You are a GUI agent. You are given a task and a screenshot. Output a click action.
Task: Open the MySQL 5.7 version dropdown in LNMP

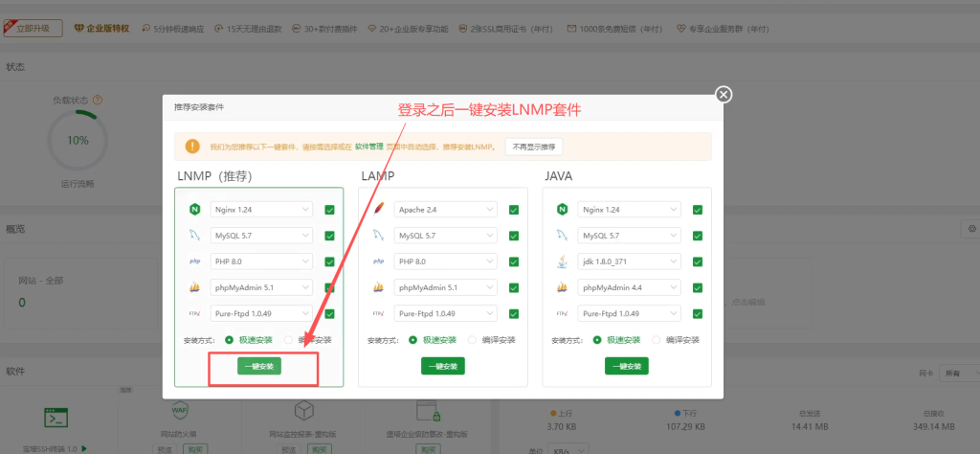(261, 236)
